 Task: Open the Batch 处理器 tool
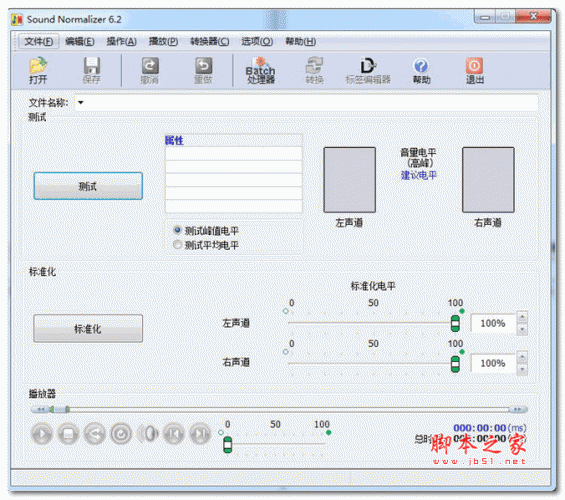click(x=261, y=70)
